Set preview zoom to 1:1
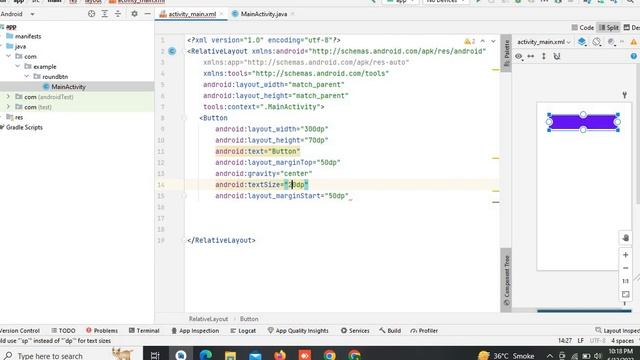The width and height of the screenshot is (640, 360). tap(625, 281)
